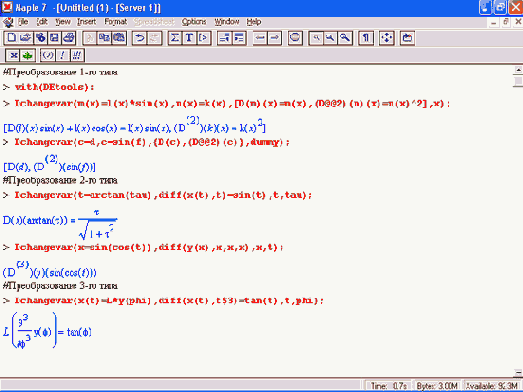
Task: Select the largest zoom magnifier button
Action: tap(345, 38)
